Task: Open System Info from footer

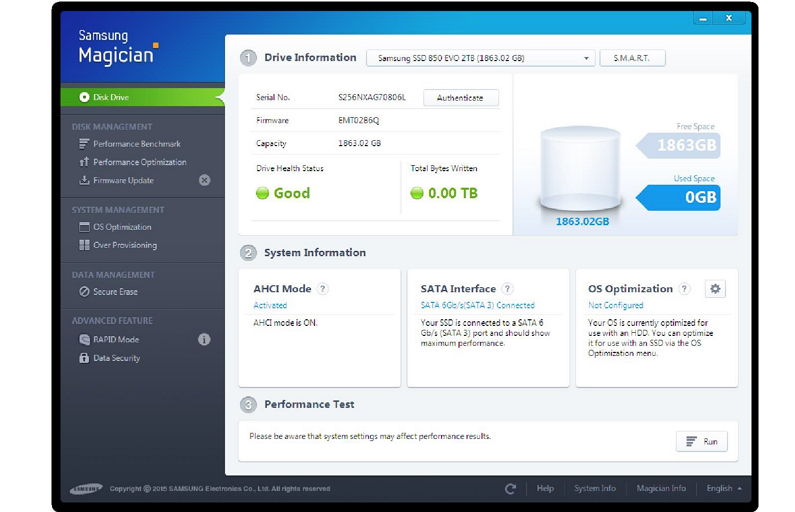Action: (x=595, y=489)
